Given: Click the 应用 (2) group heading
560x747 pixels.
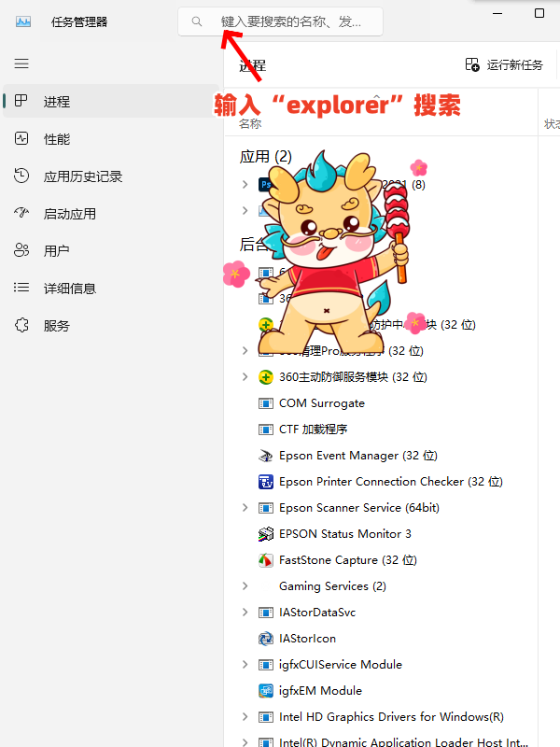Looking at the screenshot, I should 266,156.
